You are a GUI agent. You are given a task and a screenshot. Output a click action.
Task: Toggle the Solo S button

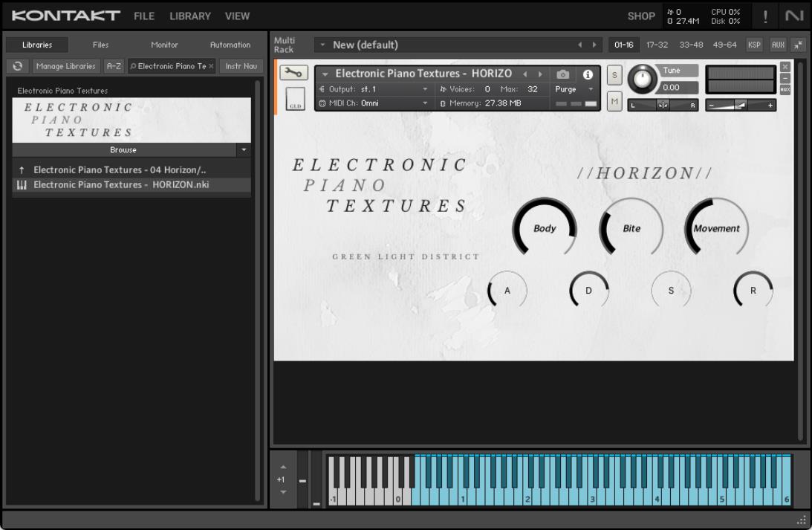point(614,75)
